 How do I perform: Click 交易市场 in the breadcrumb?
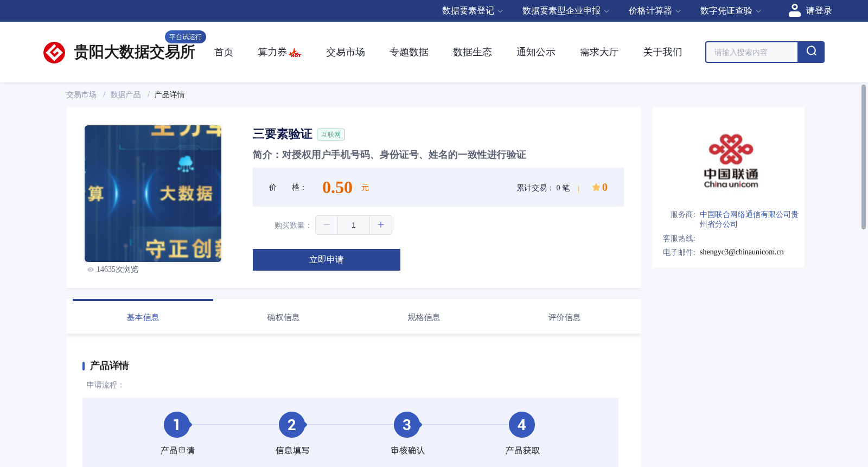[81, 95]
